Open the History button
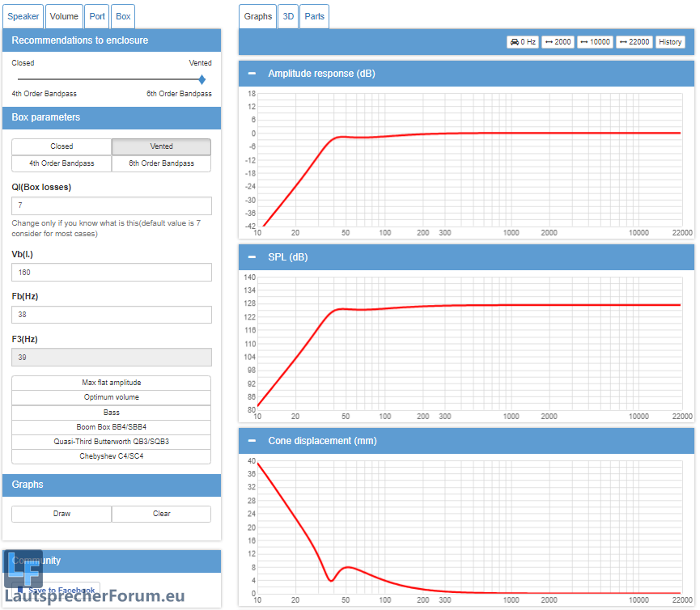The image size is (700, 610). (x=670, y=42)
